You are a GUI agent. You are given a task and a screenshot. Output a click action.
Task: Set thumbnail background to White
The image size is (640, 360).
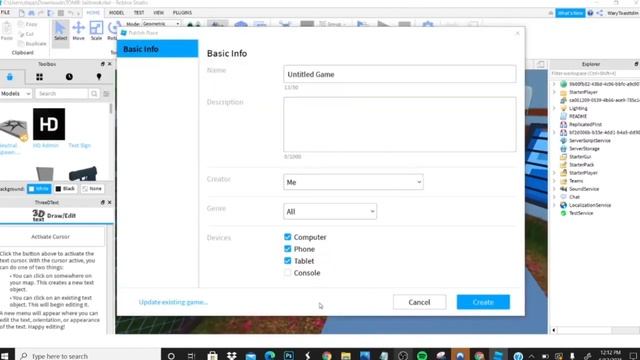point(39,189)
